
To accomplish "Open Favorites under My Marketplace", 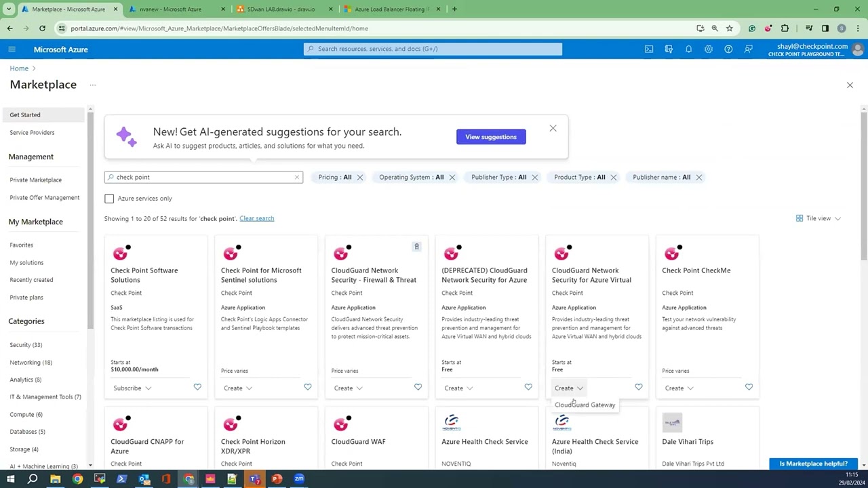I will click(x=21, y=245).
